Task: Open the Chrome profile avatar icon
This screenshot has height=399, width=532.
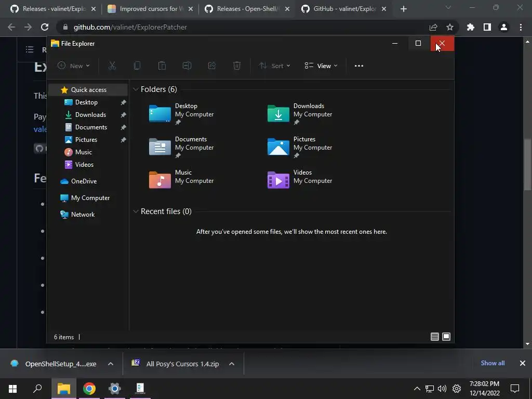Action: coord(504,27)
